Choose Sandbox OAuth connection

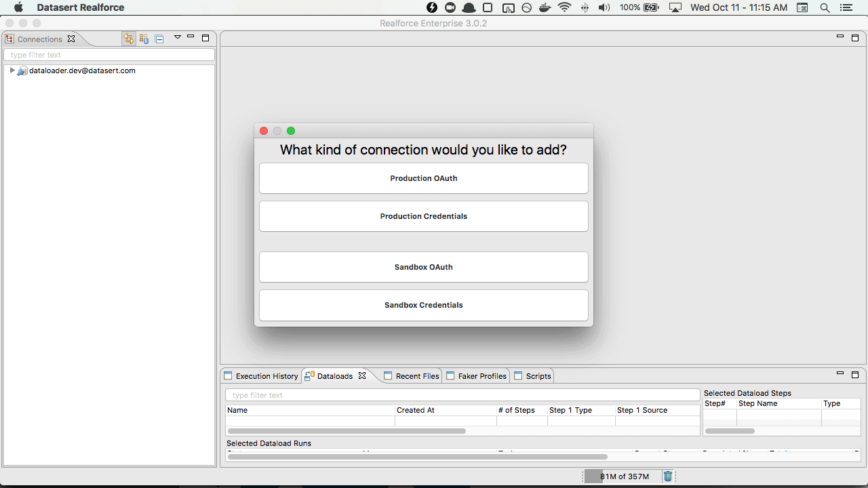pyautogui.click(x=424, y=267)
